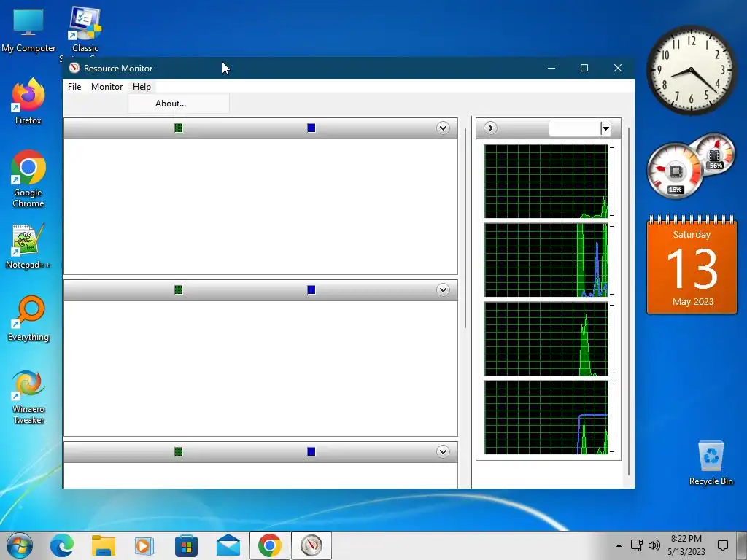Click the calendar gadget showing Saturday 13
Viewport: 747px width, 560px height.
692,265
